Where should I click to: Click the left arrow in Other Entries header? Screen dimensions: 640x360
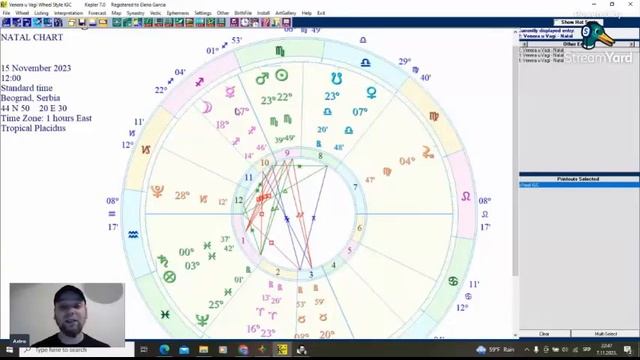(x=524, y=44)
